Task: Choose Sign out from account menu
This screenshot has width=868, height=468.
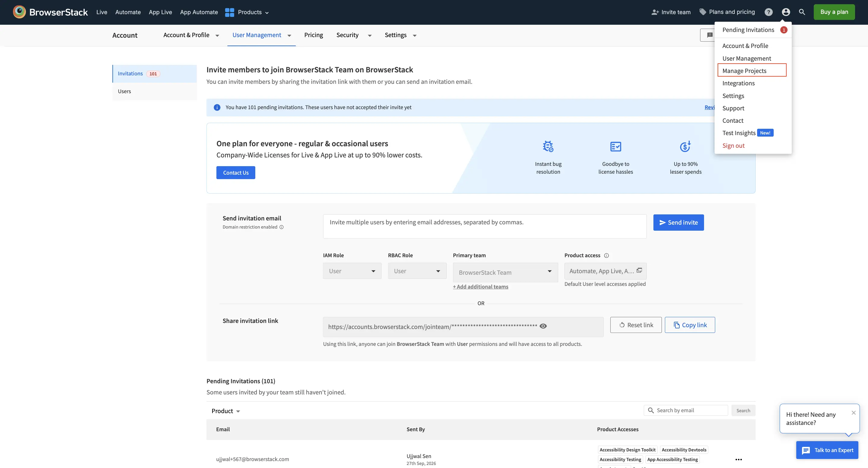Action: coord(733,145)
